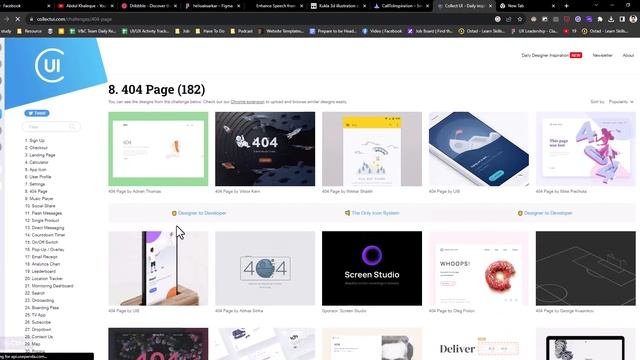Click the Collect UI logo
Viewport: 640px width, 360px height.
50,65
